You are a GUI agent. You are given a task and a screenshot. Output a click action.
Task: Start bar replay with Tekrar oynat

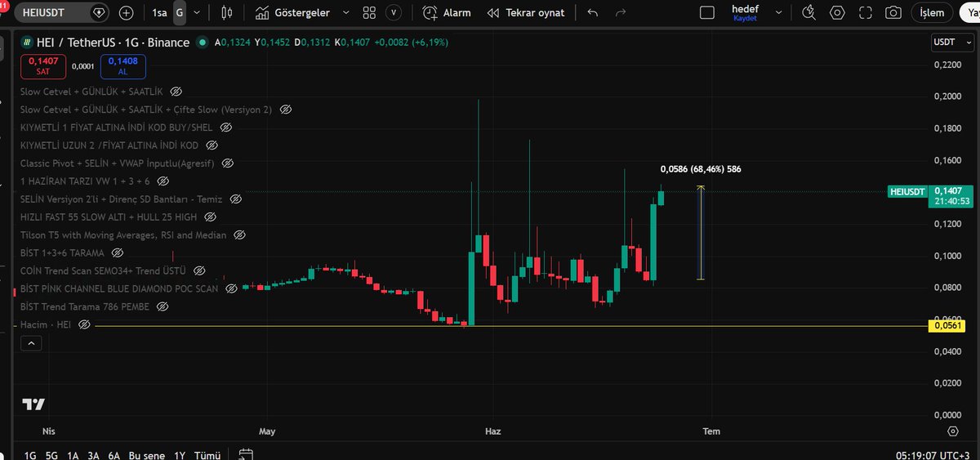click(526, 13)
